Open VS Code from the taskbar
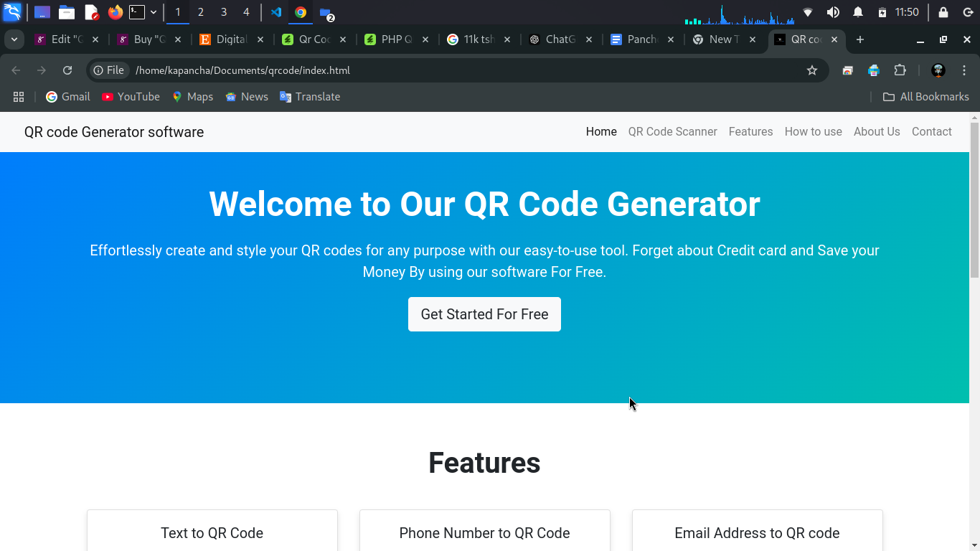This screenshot has height=551, width=980. click(275, 12)
